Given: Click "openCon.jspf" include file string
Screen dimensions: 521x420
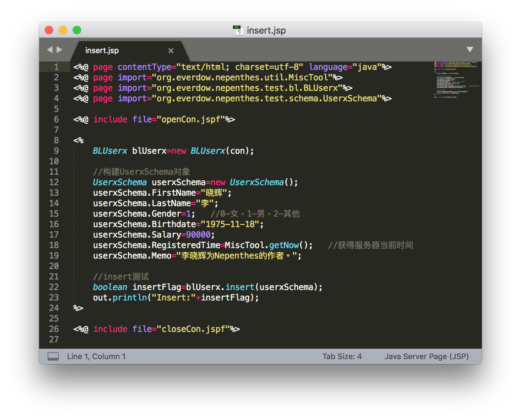Looking at the screenshot, I should (191, 119).
